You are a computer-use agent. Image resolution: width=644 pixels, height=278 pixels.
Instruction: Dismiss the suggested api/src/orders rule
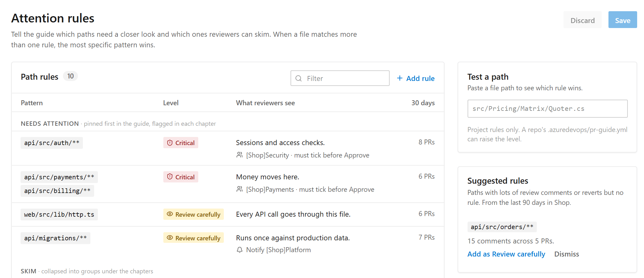pos(566,254)
